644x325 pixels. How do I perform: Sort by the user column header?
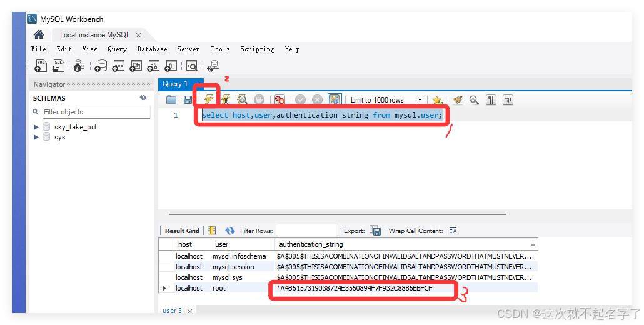pyautogui.click(x=243, y=244)
